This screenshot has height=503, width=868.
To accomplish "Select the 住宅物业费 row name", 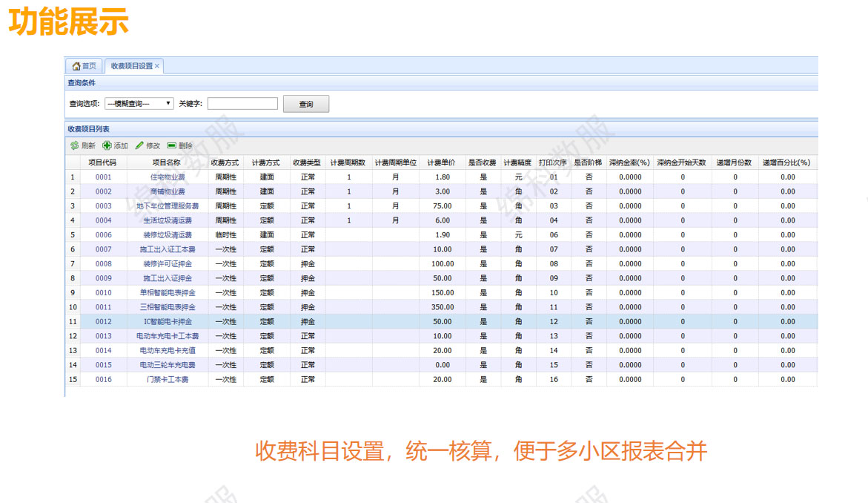I will click(168, 177).
